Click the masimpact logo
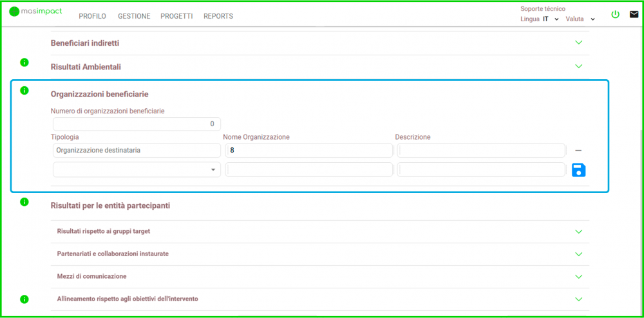The image size is (644, 318). pyautogui.click(x=36, y=12)
